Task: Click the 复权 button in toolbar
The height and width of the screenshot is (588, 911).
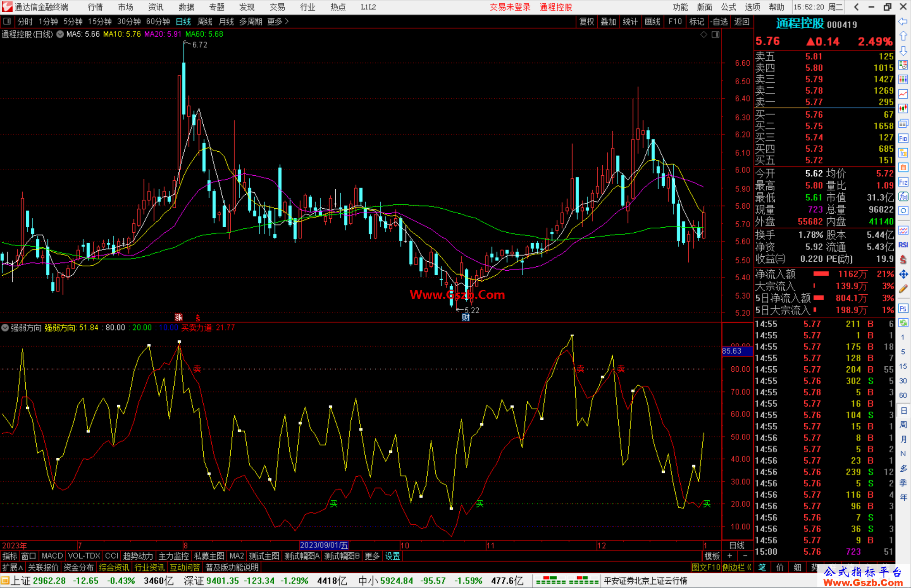Action: pos(587,21)
